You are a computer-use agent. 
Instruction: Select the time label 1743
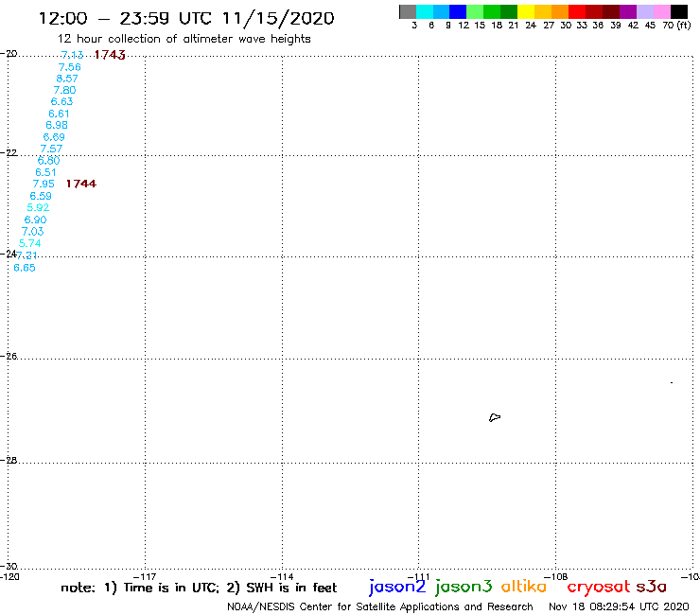[110, 55]
